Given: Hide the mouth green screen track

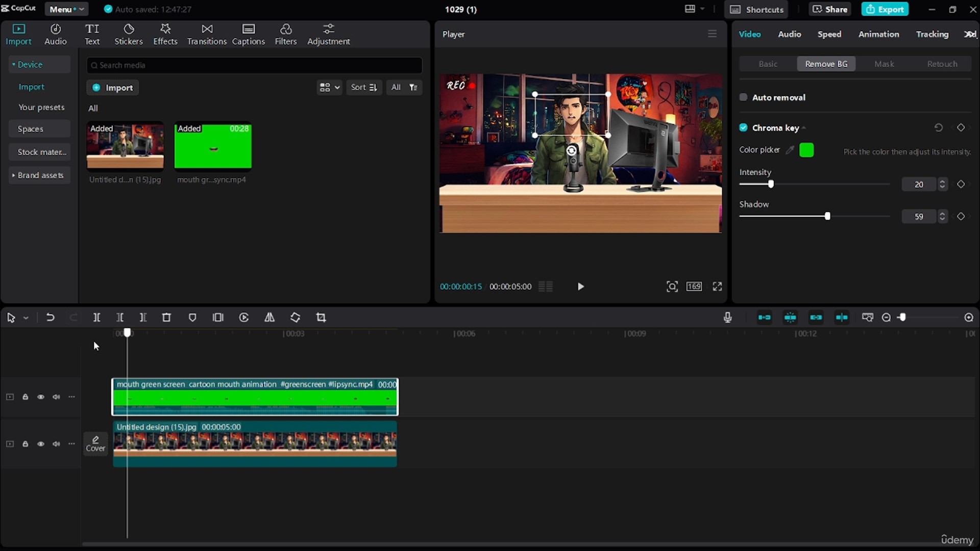Looking at the screenshot, I should click(x=40, y=397).
